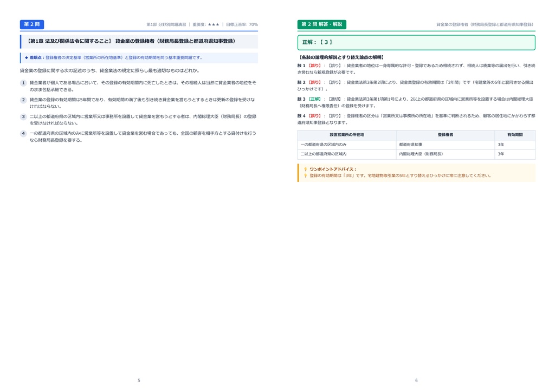Click choice 3 text about 二以上の都道府県
Viewport: 555px width, 392px height.
(x=143, y=120)
